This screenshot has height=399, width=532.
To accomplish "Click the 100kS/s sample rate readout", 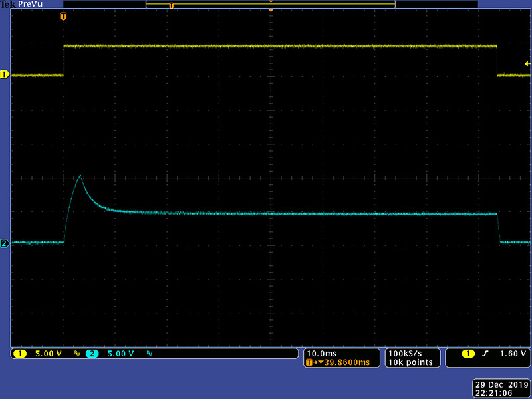I will pos(405,353).
